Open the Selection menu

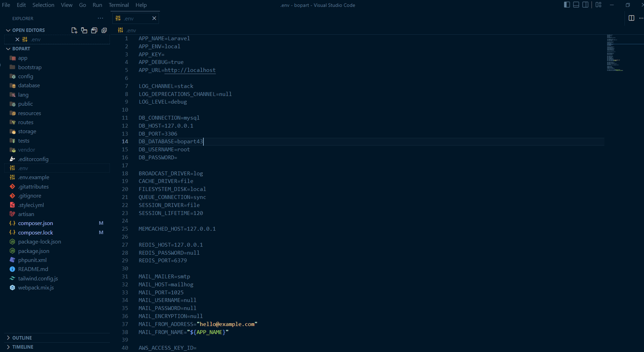(43, 5)
